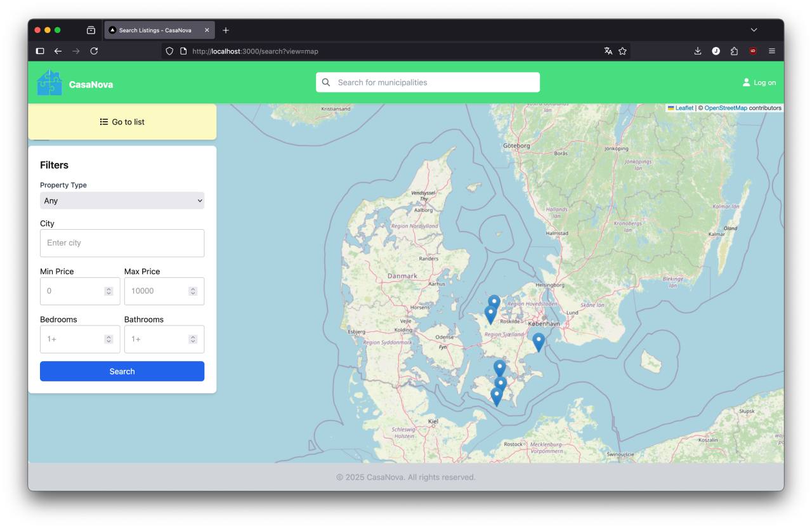Click the Min Price stepper arrows
Screen dimensions: 812x528
click(x=108, y=291)
